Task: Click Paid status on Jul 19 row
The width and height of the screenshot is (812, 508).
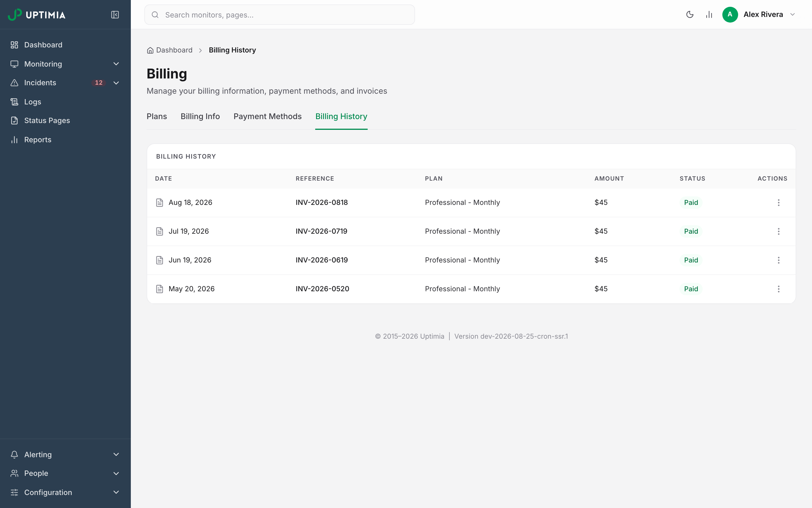Action: [x=691, y=231]
